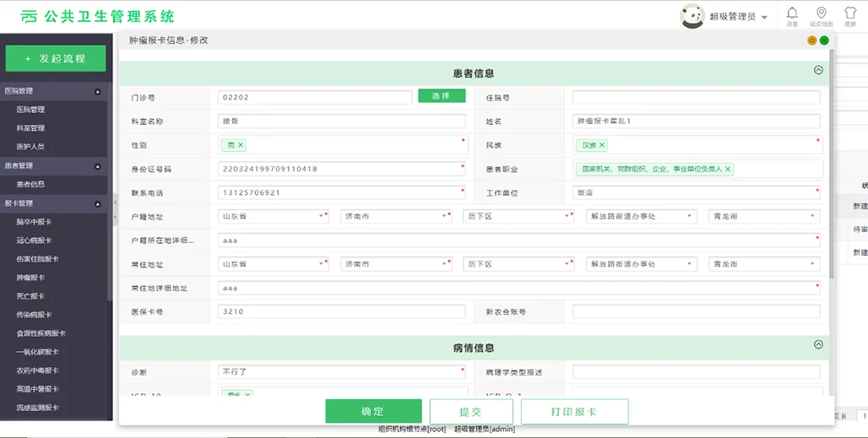Remove the 汉族 ethnicity tag
Viewport: 868px width, 438px height.
pos(602,145)
